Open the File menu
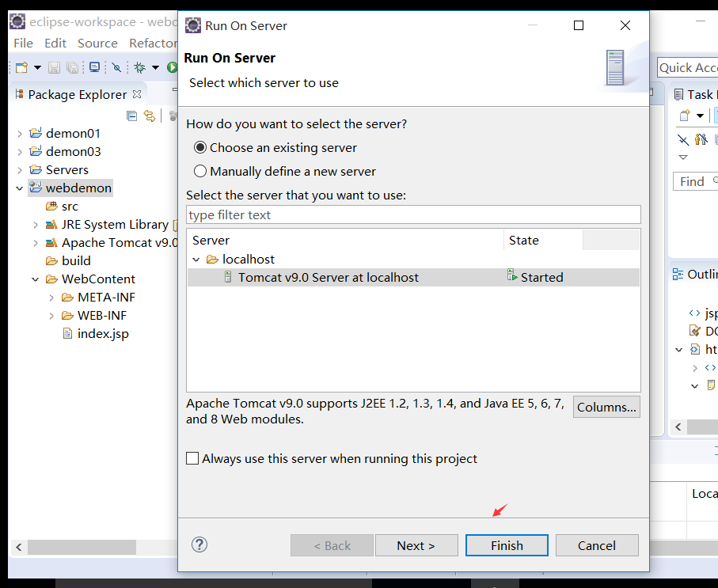Image resolution: width=718 pixels, height=588 pixels. coord(24,43)
